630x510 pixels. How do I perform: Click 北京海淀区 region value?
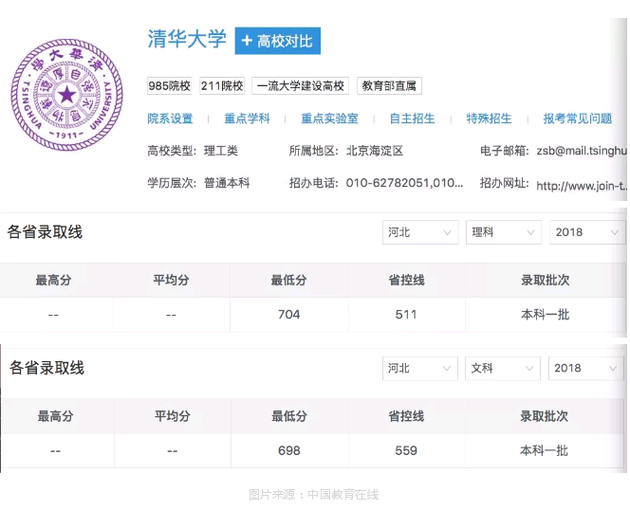pos(374,151)
